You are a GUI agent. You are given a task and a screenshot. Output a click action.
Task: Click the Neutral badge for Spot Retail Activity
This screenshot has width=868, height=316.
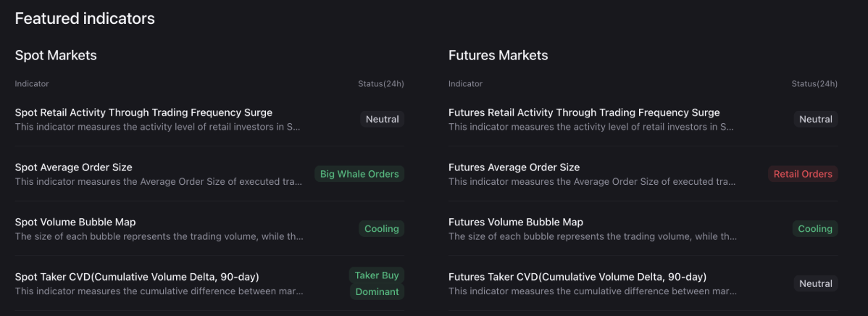[x=383, y=120]
